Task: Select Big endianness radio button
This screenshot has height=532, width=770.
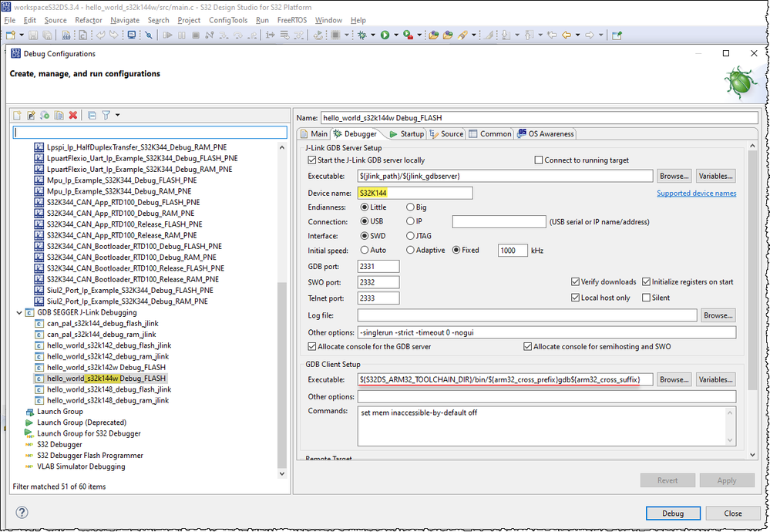Action: coord(410,207)
